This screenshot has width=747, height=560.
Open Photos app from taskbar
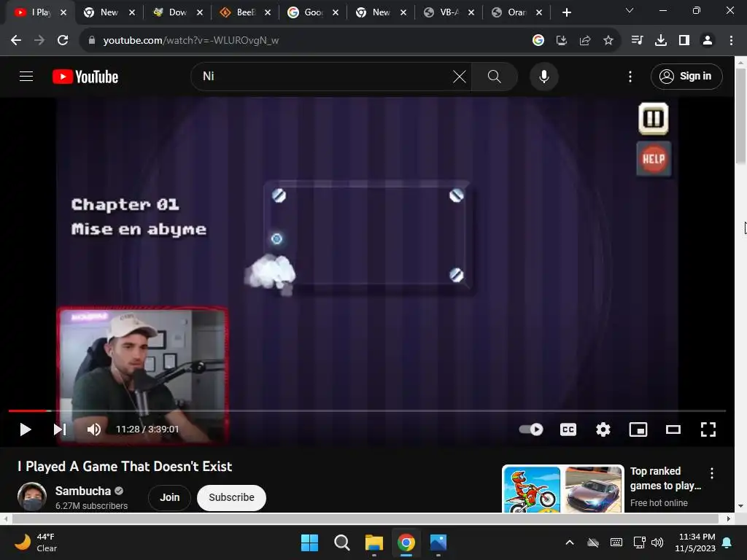(438, 542)
